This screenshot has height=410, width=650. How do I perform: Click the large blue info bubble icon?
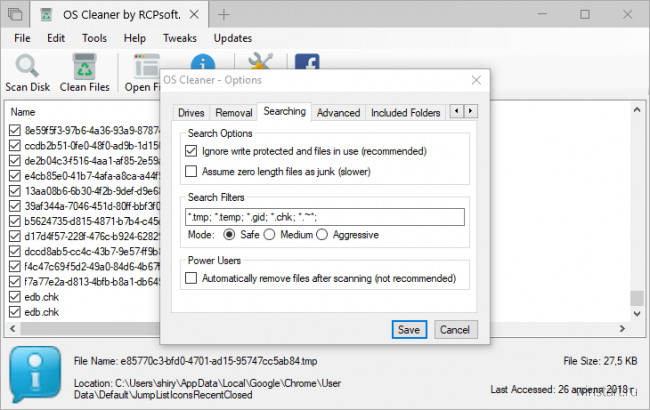click(x=35, y=374)
